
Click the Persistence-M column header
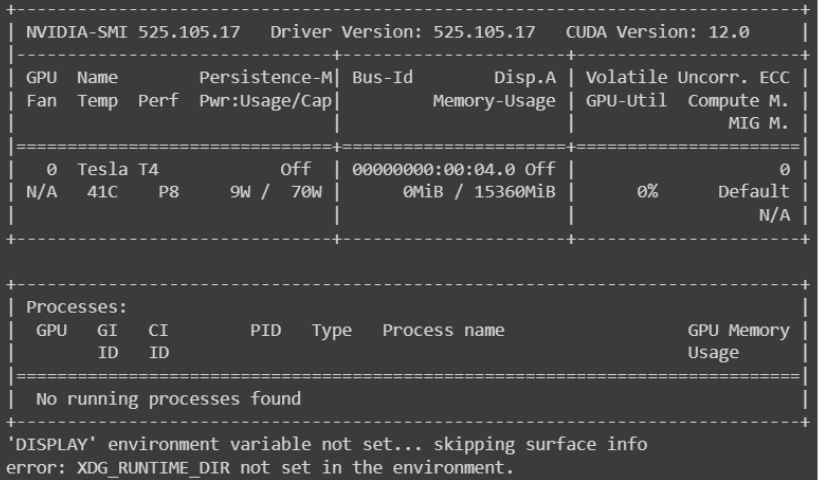[x=267, y=77]
